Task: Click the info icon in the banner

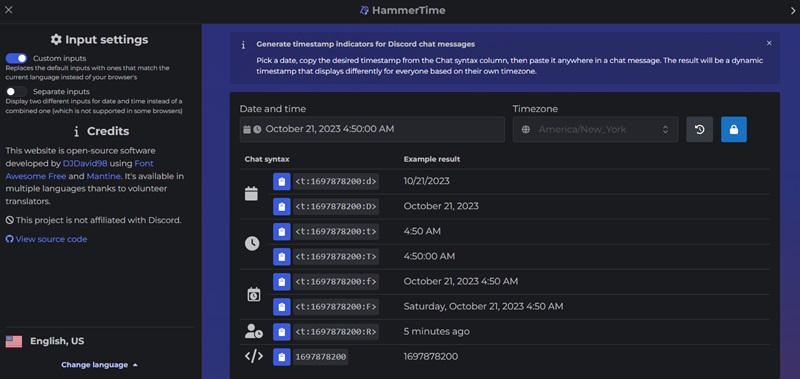Action: point(243,45)
